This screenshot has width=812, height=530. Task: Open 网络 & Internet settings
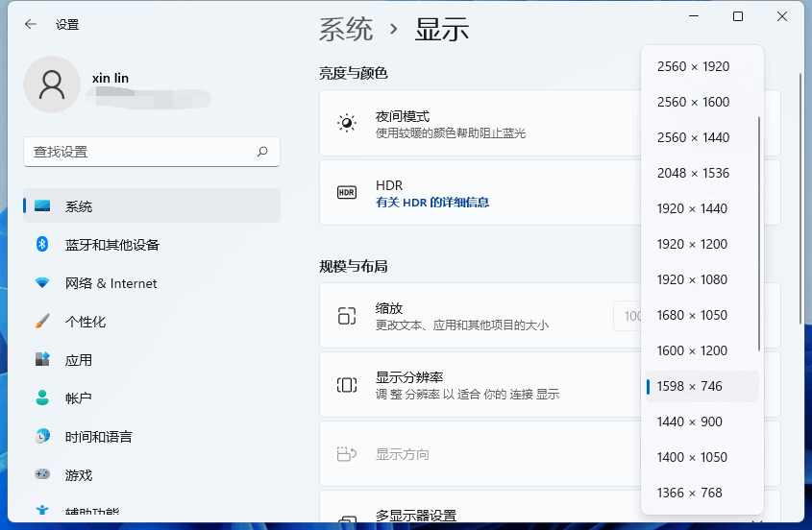(x=152, y=282)
